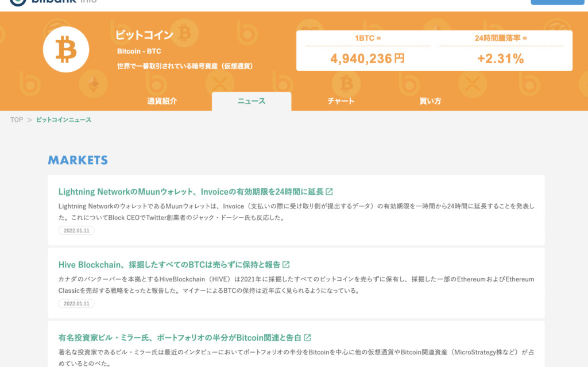This screenshot has width=588, height=367.
Task: Click the 1BTC = label
Action: tap(368, 38)
